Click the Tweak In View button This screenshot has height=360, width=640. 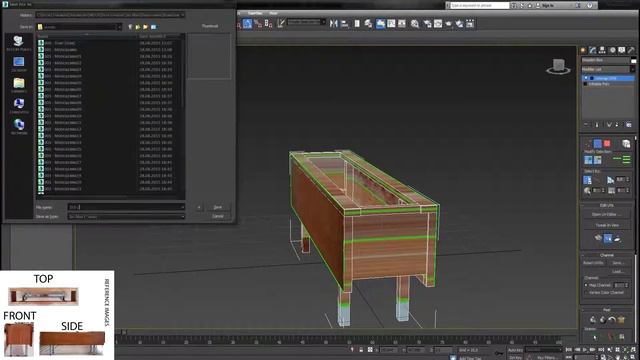point(607,225)
